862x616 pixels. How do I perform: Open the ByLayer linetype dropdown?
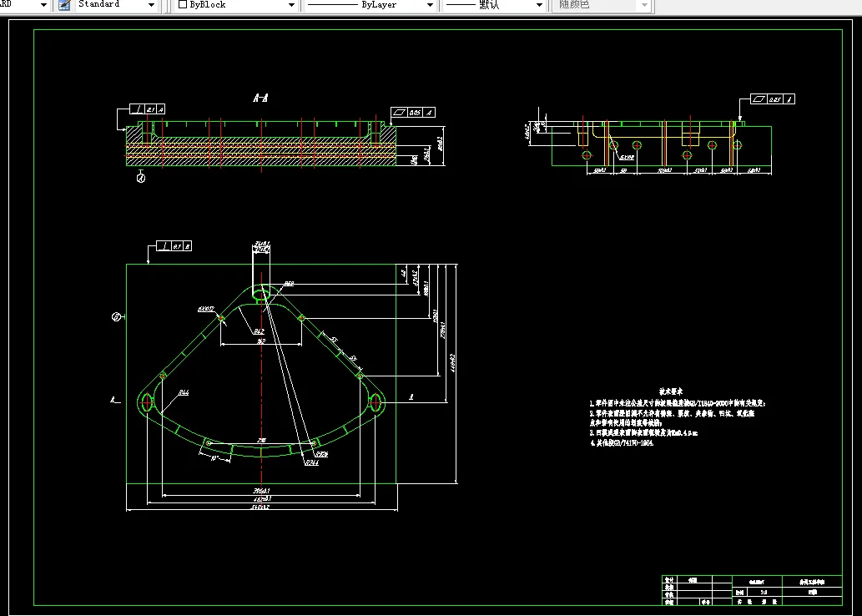pos(430,5)
